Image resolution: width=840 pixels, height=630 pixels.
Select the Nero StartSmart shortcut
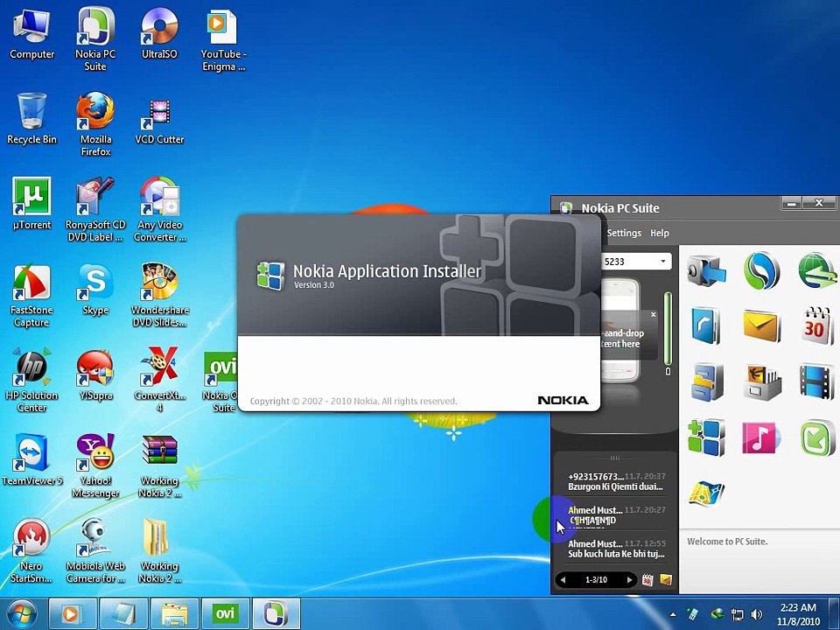[31, 550]
